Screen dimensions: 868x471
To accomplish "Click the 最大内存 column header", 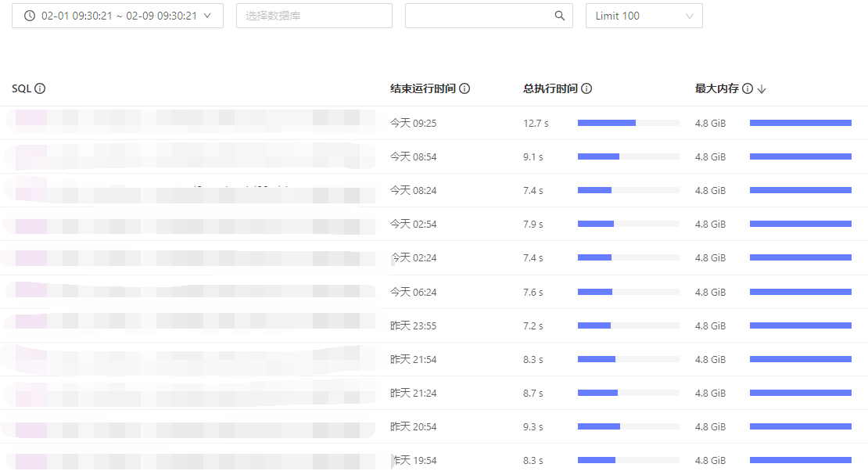I will (x=717, y=88).
